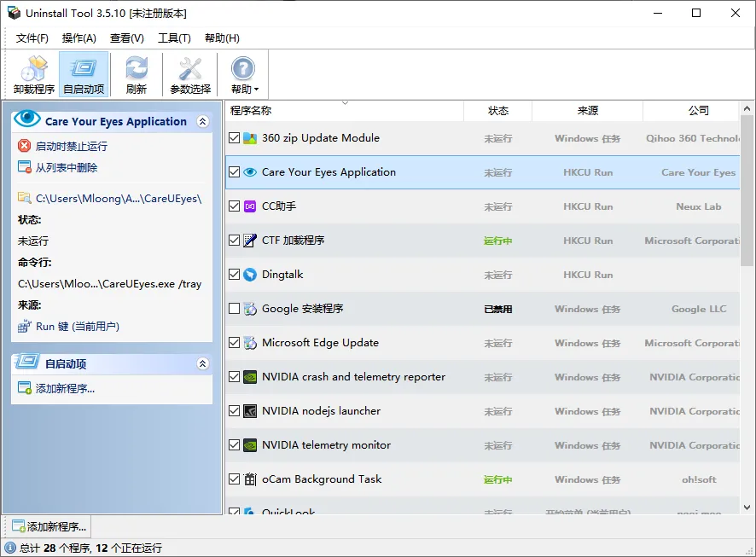
Task: Click the folder icon beside CareUEyes path
Action: [24, 198]
